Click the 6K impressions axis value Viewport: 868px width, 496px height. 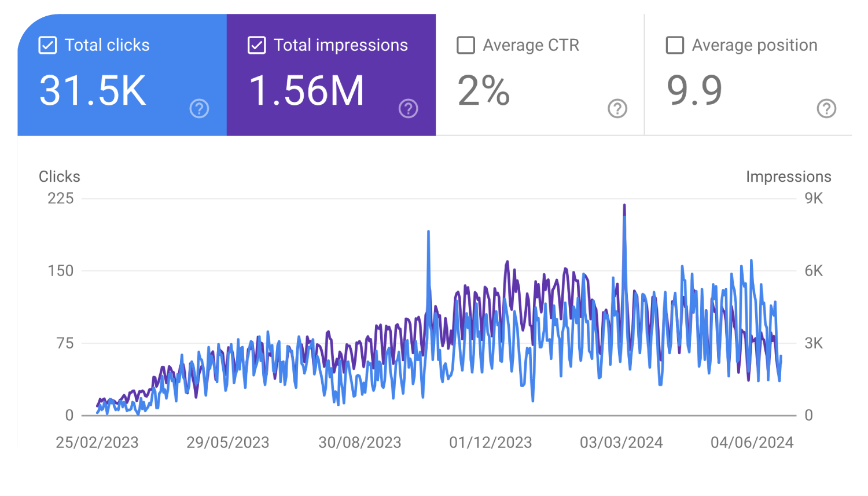coord(814,271)
